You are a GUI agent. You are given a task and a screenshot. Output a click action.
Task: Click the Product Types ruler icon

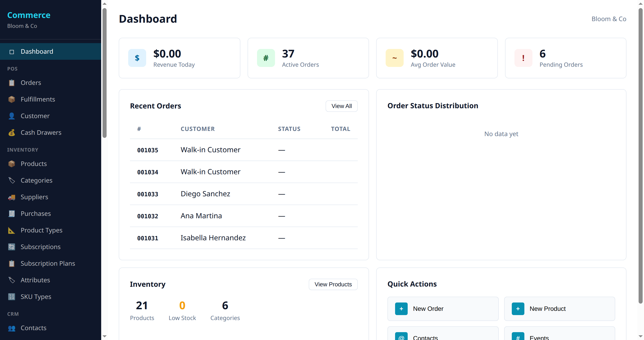coord(11,230)
